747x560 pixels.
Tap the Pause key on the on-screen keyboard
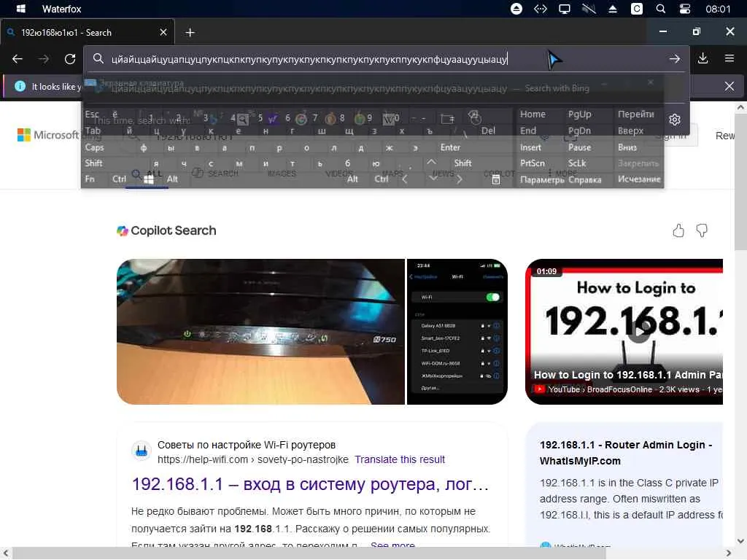[579, 147]
